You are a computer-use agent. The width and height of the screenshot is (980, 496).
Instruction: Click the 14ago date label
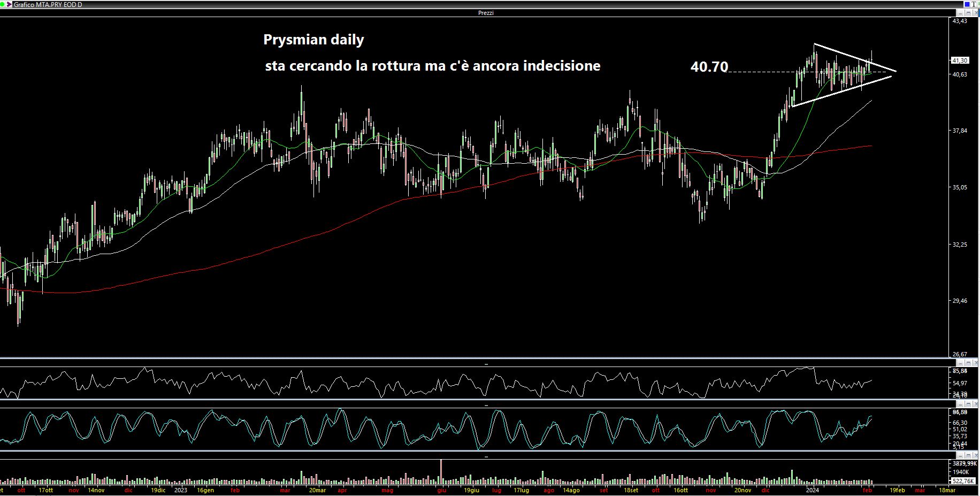tap(571, 490)
